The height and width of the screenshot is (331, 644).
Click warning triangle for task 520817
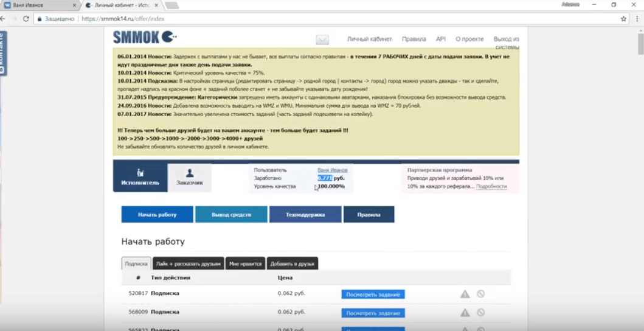point(465,294)
